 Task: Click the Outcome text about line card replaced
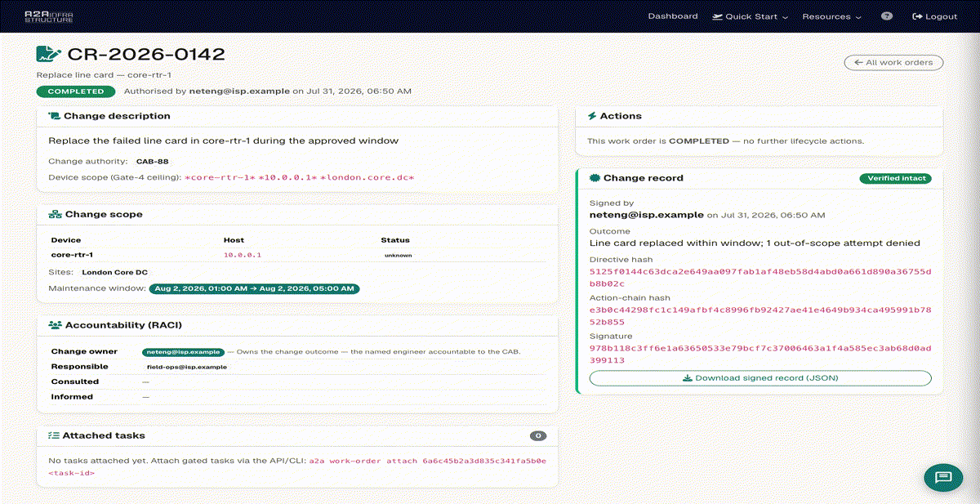click(755, 243)
